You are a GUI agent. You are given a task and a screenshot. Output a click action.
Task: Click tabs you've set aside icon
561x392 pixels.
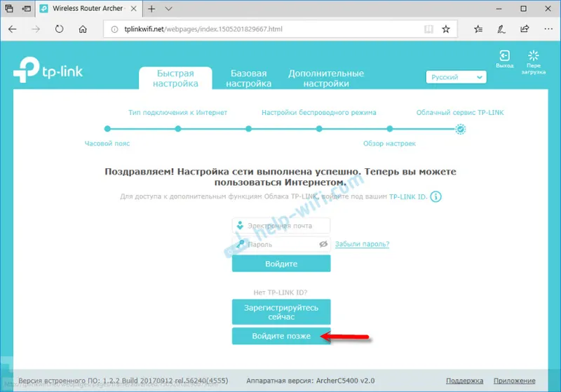9,8
